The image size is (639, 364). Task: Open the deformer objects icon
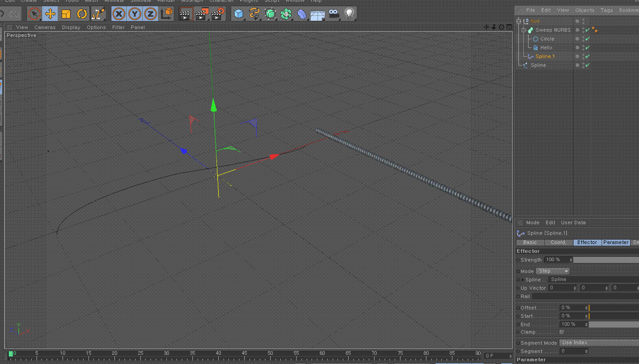302,14
